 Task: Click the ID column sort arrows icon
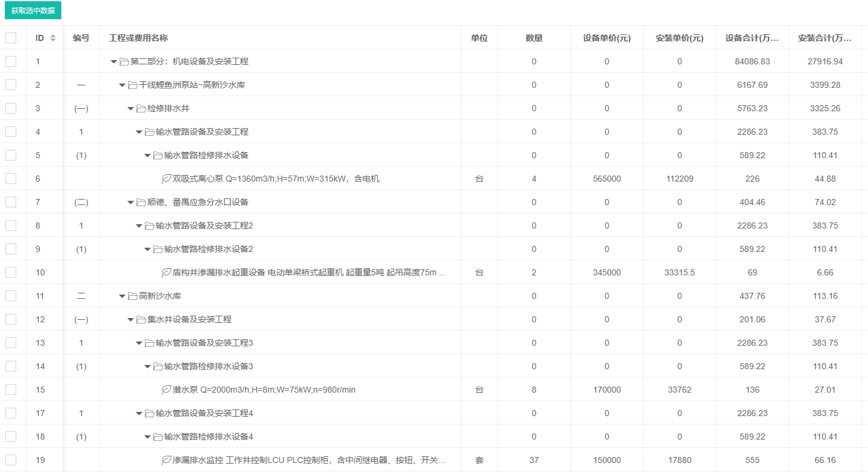(x=53, y=38)
